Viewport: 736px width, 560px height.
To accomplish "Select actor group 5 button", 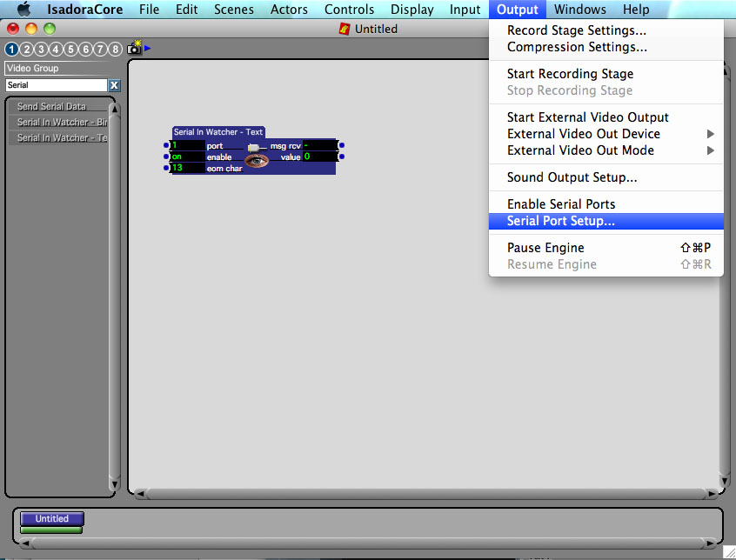I will click(x=70, y=49).
